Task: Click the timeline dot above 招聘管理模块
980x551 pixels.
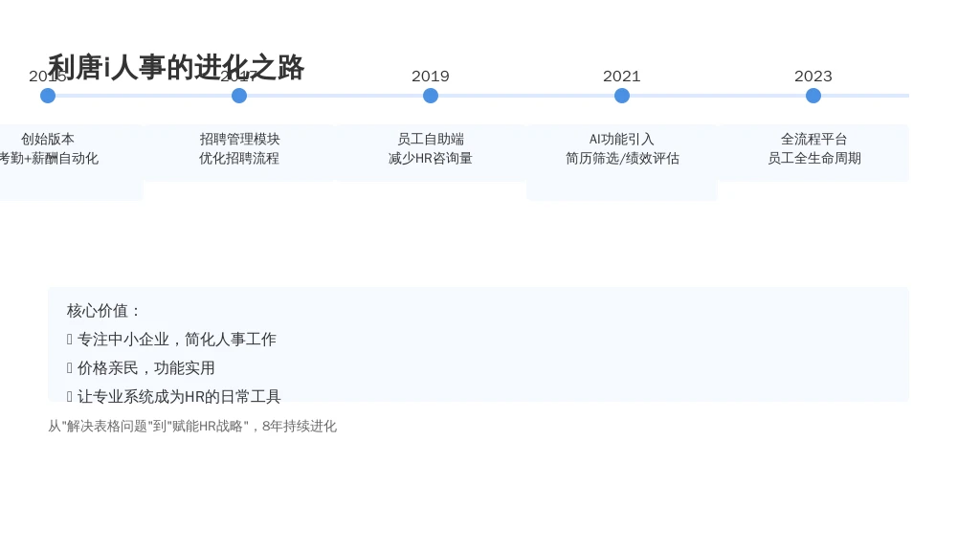Action: tap(238, 96)
